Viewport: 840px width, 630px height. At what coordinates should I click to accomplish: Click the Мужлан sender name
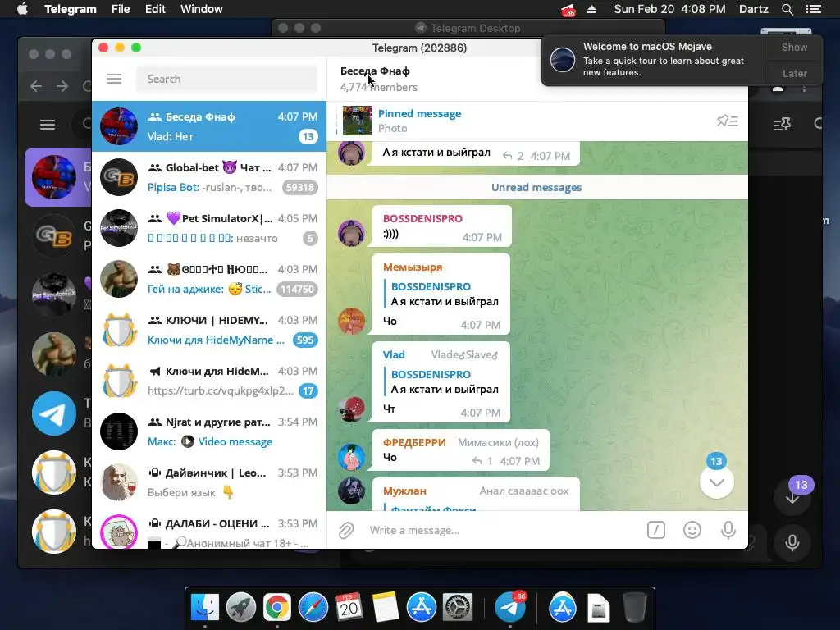pos(404,491)
